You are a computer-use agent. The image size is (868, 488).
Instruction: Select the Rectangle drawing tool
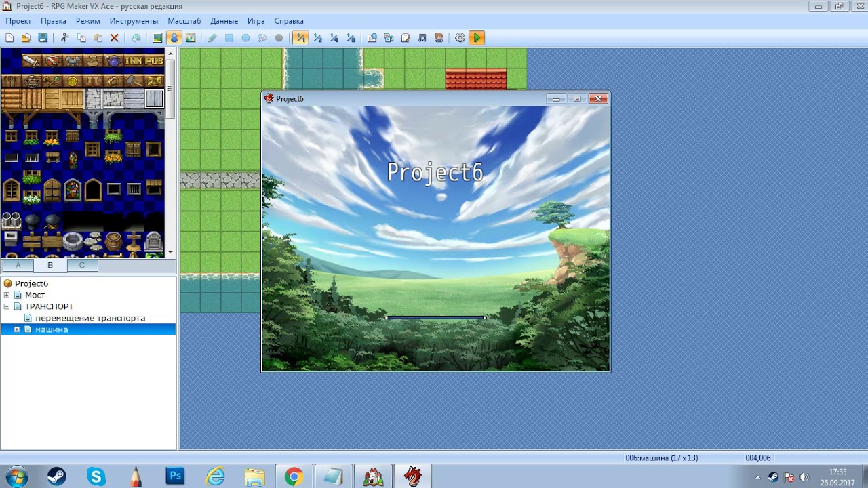(x=229, y=38)
